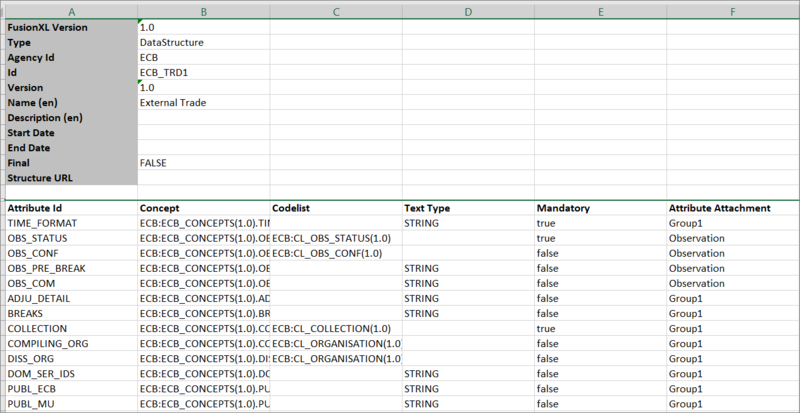This screenshot has width=800, height=413.
Task: Click column C header
Action: coord(335,9)
